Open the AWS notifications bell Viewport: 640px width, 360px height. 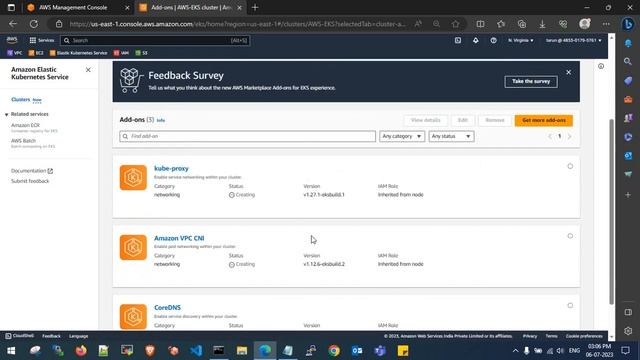(x=476, y=40)
